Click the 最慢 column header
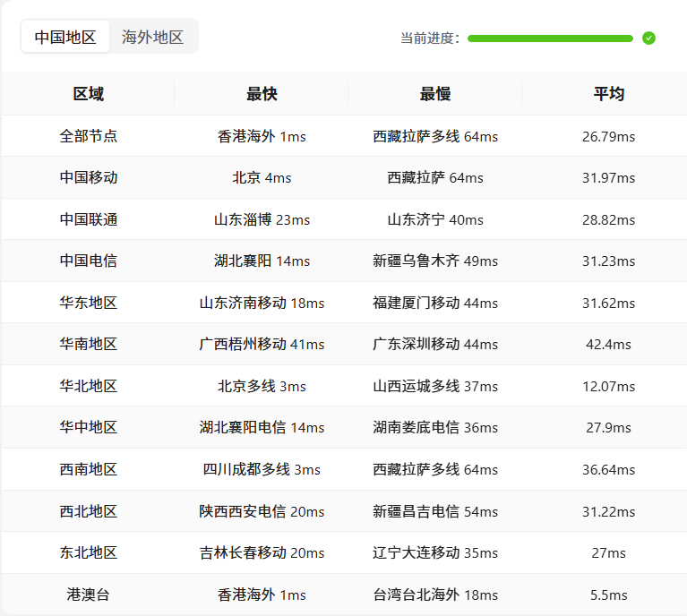 pos(435,94)
